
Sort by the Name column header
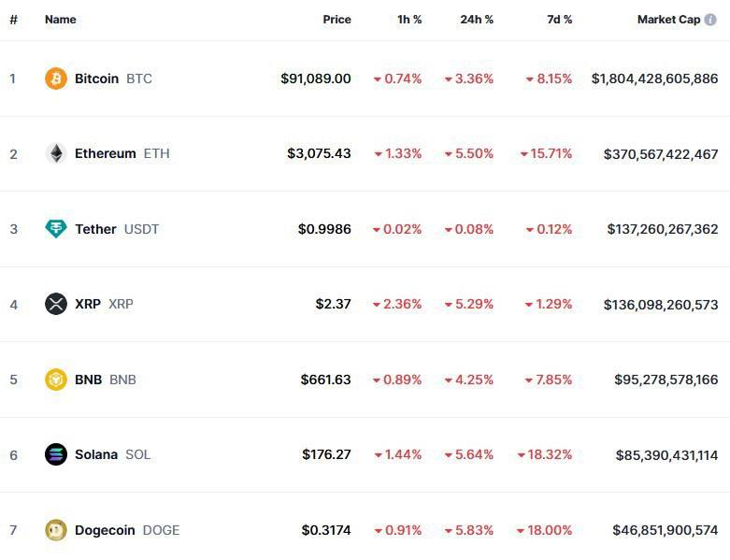click(x=61, y=20)
